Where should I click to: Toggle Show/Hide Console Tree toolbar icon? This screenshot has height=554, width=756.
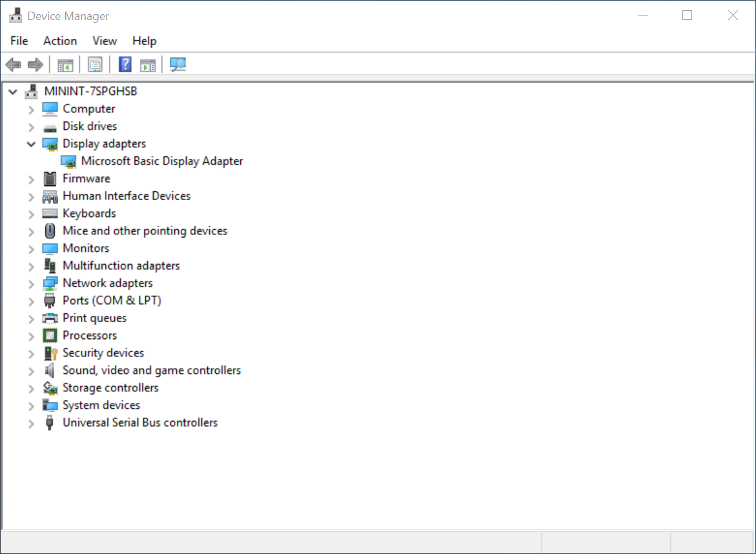coord(65,65)
